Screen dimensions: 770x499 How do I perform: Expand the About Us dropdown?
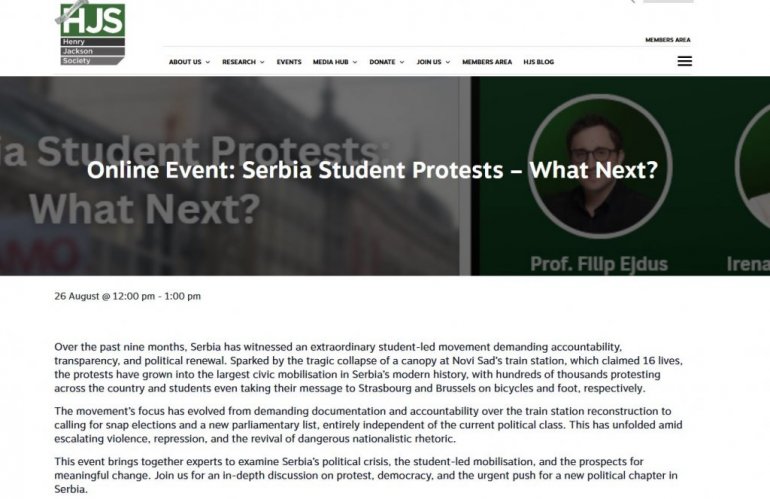(189, 62)
